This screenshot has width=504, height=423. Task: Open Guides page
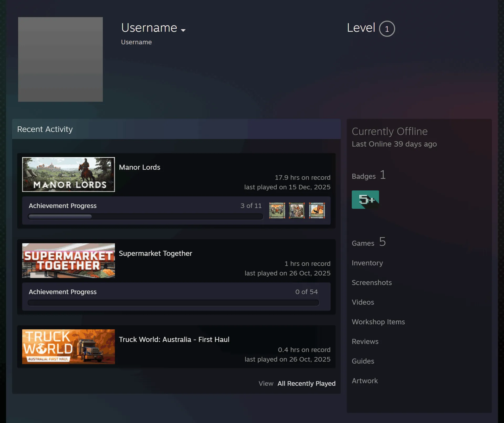tap(363, 361)
